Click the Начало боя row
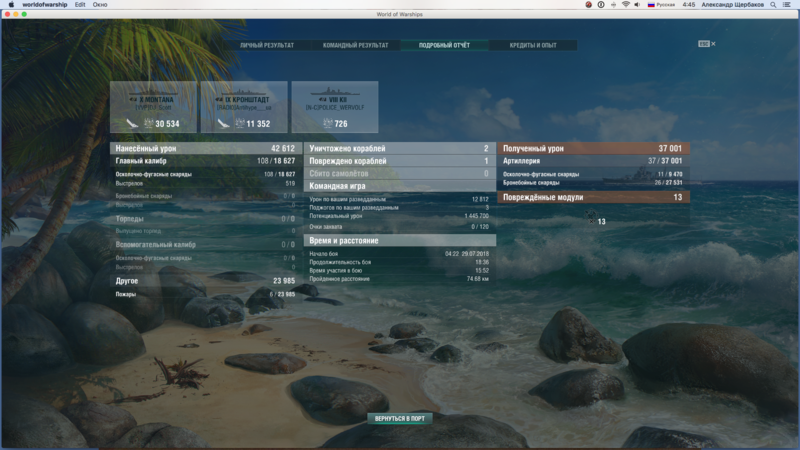The height and width of the screenshot is (450, 800). pyautogui.click(x=400, y=254)
